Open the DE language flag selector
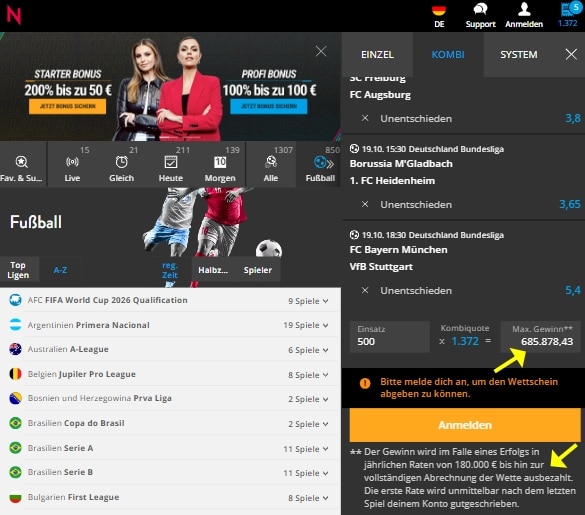585x515 pixels. [x=439, y=16]
